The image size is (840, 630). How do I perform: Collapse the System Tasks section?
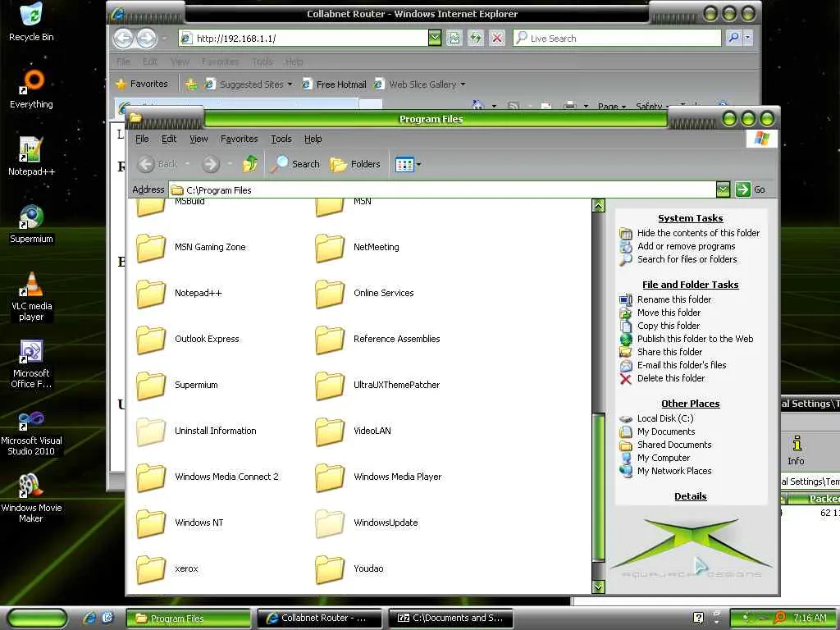(x=691, y=218)
